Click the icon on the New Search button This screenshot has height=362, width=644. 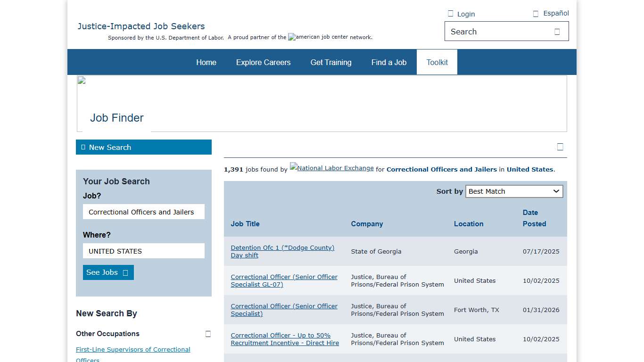[x=83, y=147]
